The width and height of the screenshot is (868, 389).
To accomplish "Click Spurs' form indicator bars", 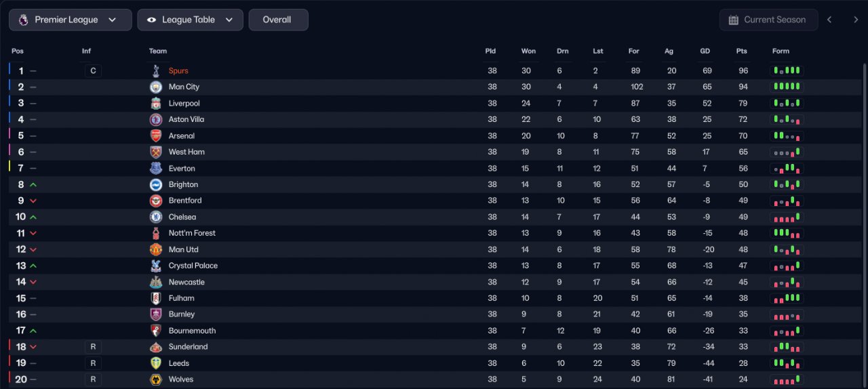I will pyautogui.click(x=787, y=70).
